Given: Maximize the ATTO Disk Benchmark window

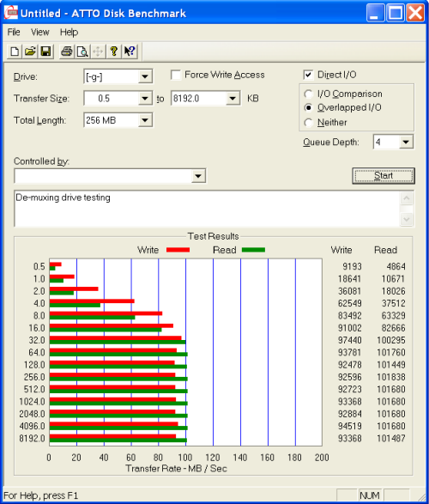Looking at the screenshot, I should pos(395,13).
